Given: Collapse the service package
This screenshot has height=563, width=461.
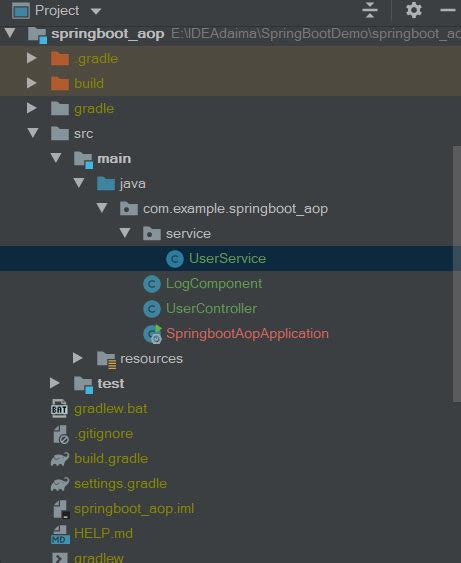Looking at the screenshot, I should 125,233.
